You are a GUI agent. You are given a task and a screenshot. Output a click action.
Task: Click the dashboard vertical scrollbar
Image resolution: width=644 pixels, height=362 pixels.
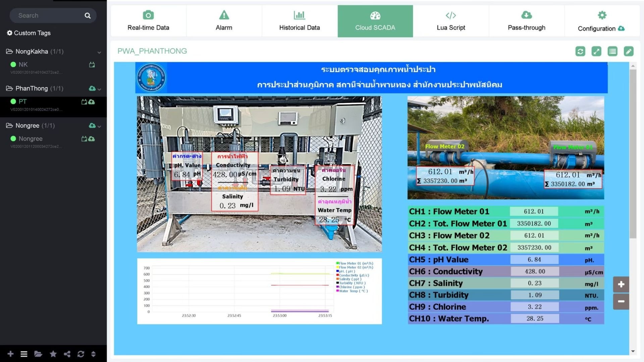[633, 154]
